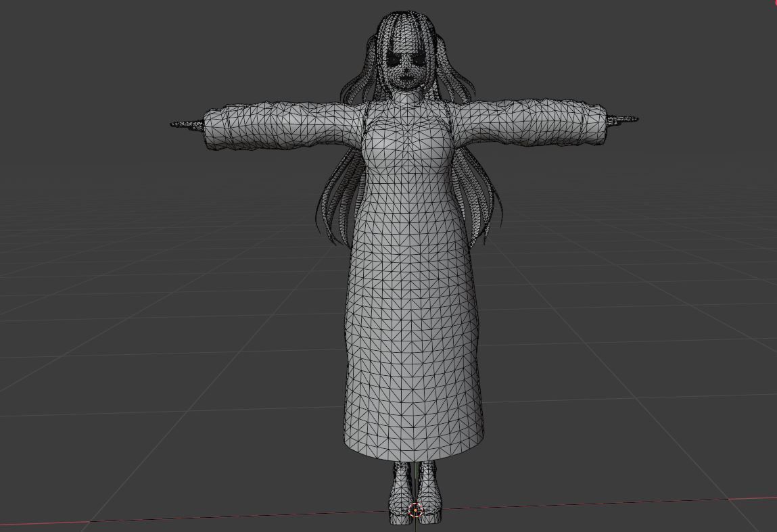The image size is (777, 532).
Task: Click the 3D cursor at the character's feet
Action: (415, 510)
